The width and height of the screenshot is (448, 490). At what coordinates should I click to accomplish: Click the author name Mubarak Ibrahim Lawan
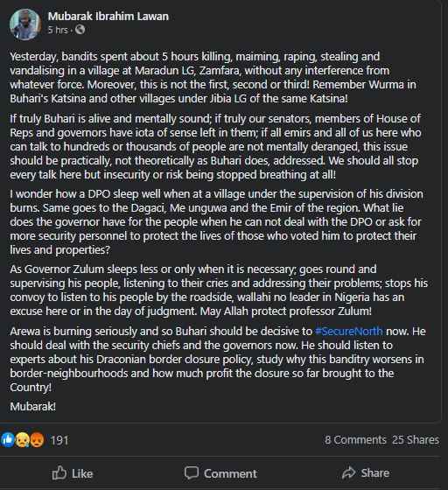coord(108,17)
